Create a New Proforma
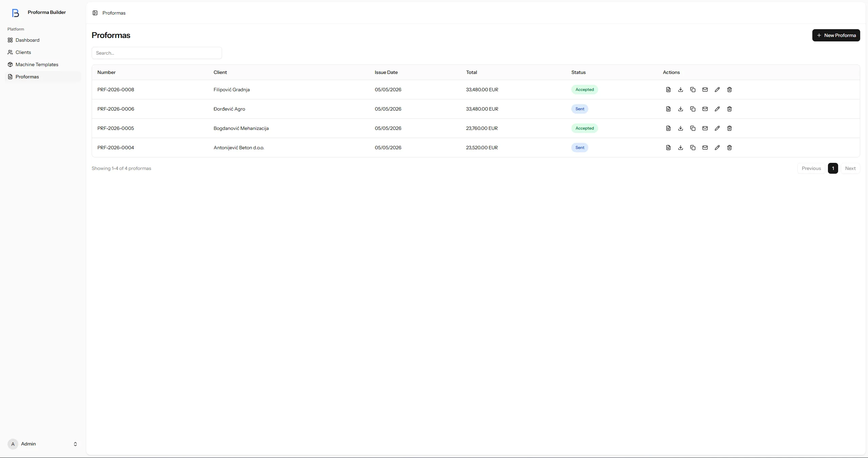The height and width of the screenshot is (458, 868). (836, 35)
